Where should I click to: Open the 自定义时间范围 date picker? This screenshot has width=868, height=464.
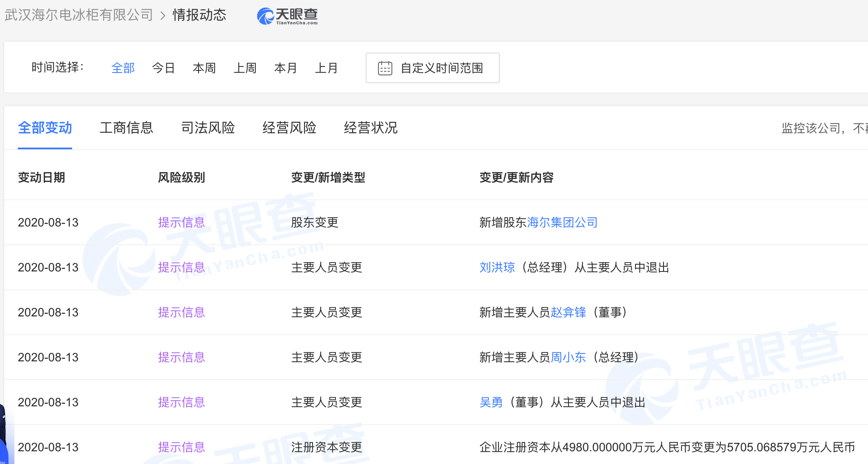pyautogui.click(x=441, y=68)
